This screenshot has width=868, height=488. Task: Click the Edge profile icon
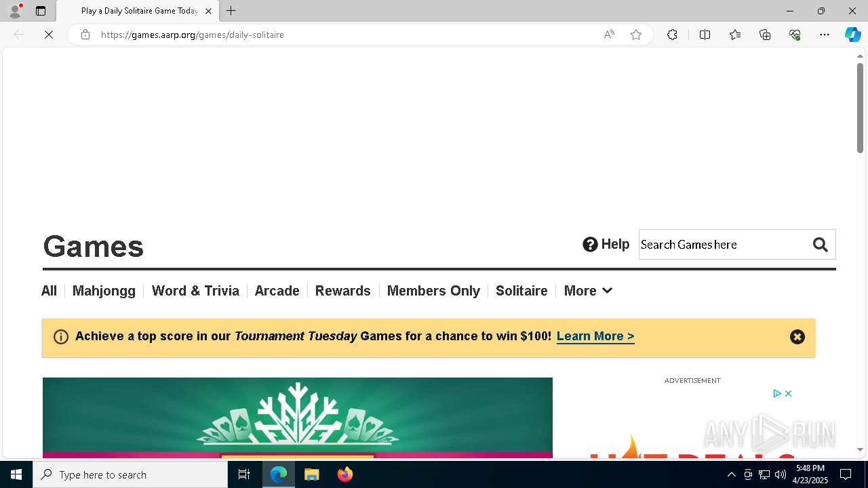tap(14, 11)
